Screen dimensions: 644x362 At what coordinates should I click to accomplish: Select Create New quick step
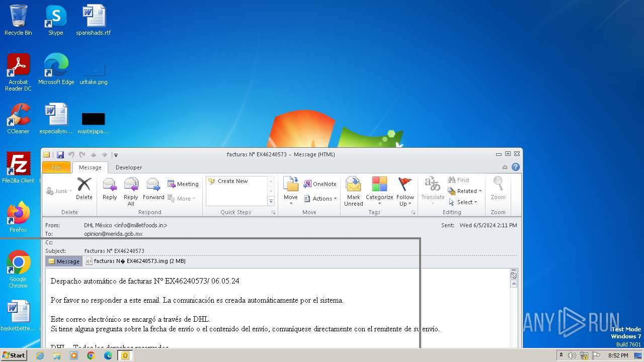(x=232, y=181)
